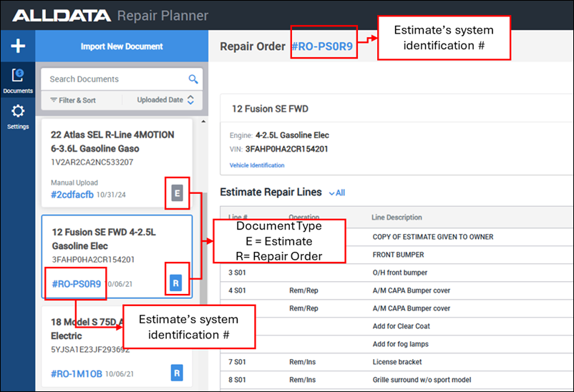Viewport: 574px width, 392px height.
Task: Click date 10/31/24 on Atlas card
Action: coord(111,195)
